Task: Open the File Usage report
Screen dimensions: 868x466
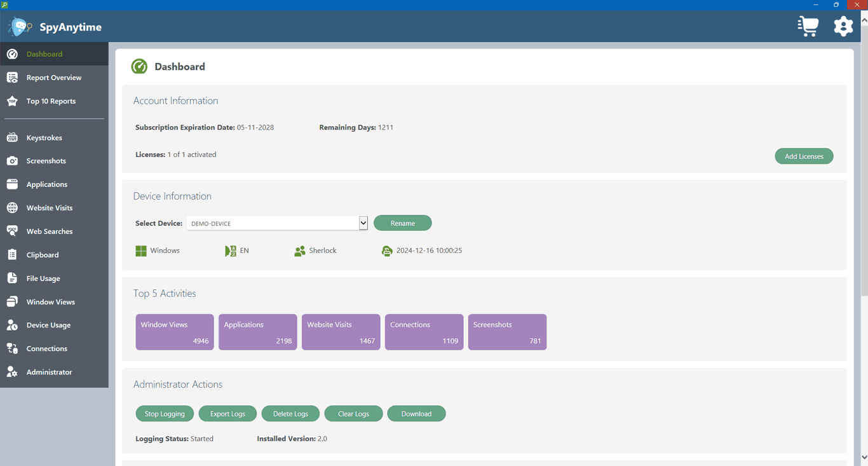Action: (x=54, y=278)
